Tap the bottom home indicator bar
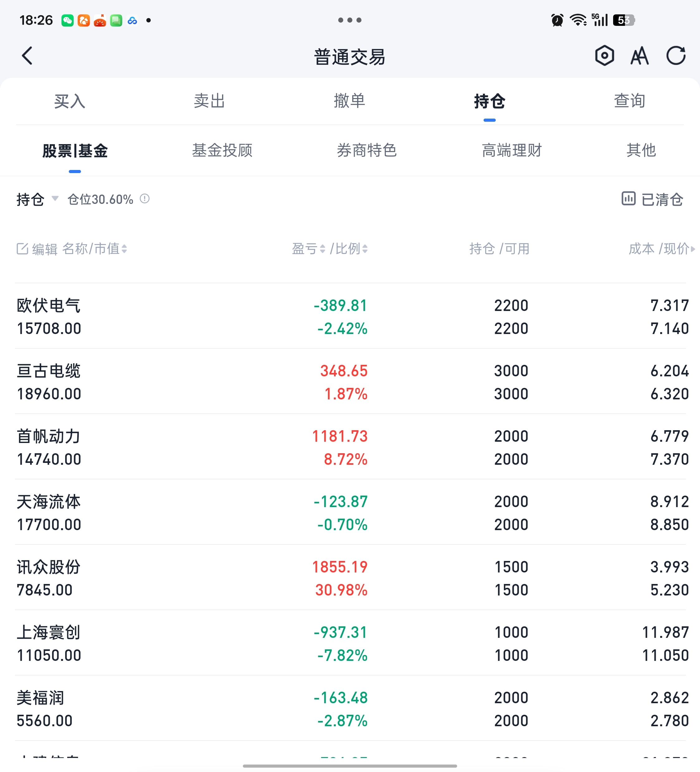This screenshot has width=700, height=772. point(349,766)
